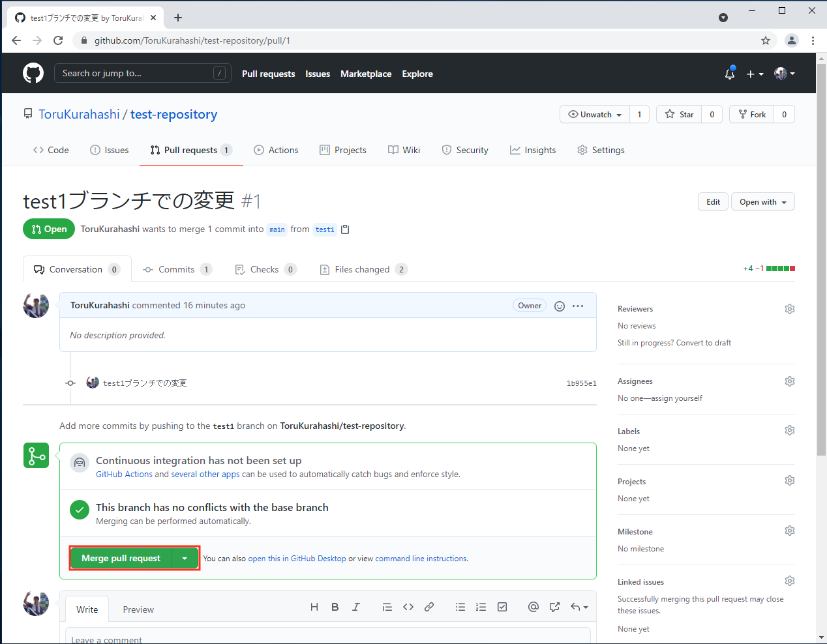
Task: Click the Labels gear icon
Action: (x=789, y=430)
